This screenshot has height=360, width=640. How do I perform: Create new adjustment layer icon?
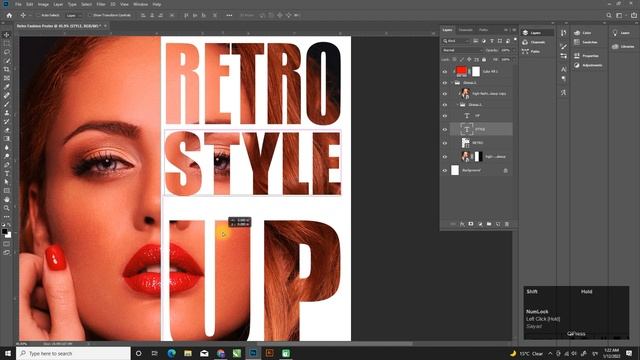coord(480,224)
